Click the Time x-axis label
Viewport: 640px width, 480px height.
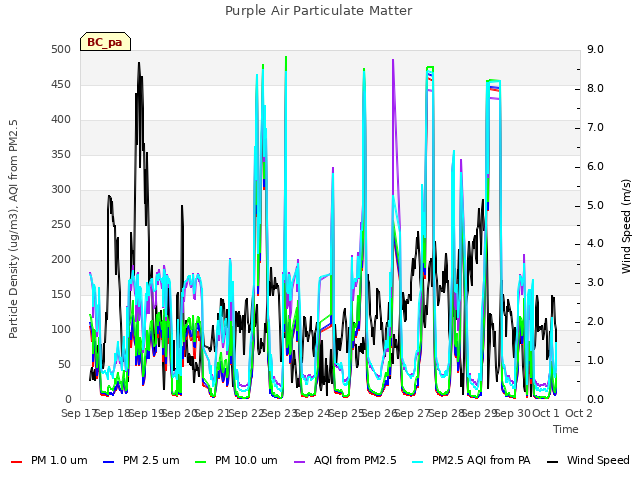(x=566, y=429)
